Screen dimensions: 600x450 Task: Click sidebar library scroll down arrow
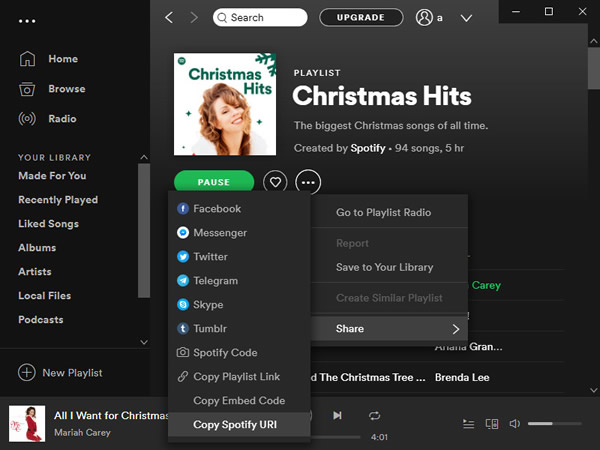click(144, 342)
